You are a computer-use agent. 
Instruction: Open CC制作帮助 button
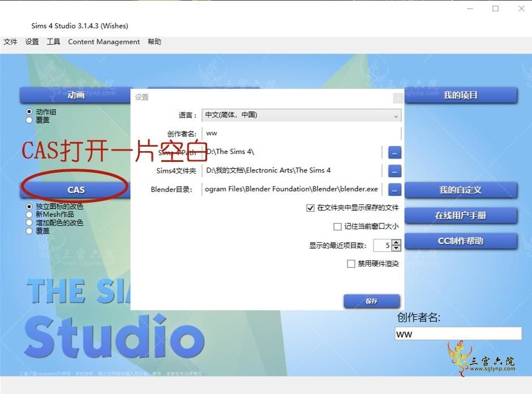[461, 241]
